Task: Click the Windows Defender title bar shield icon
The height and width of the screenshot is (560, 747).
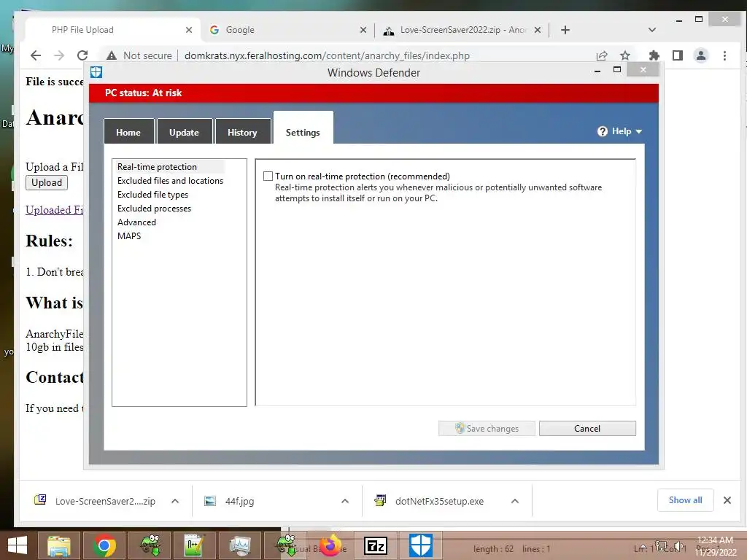Action: click(96, 72)
